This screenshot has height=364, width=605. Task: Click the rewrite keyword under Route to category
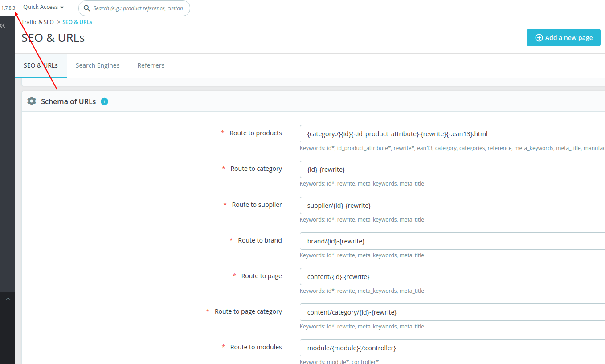tap(345, 183)
